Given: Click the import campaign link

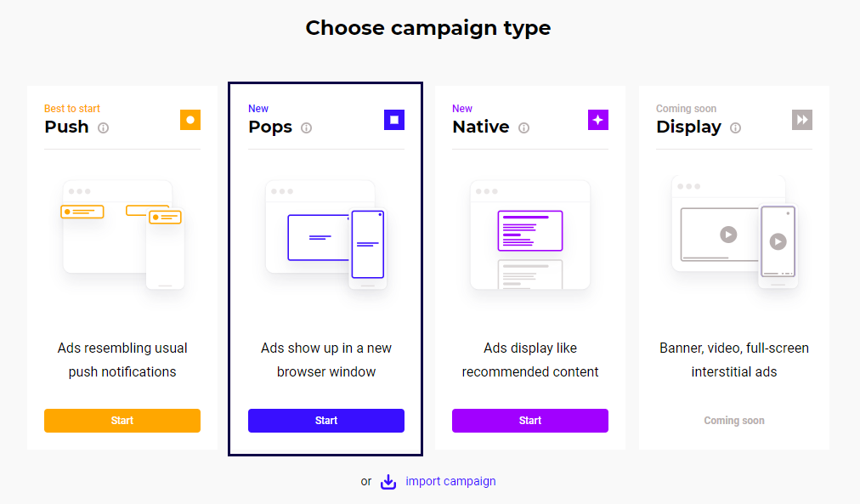Looking at the screenshot, I should (x=450, y=481).
